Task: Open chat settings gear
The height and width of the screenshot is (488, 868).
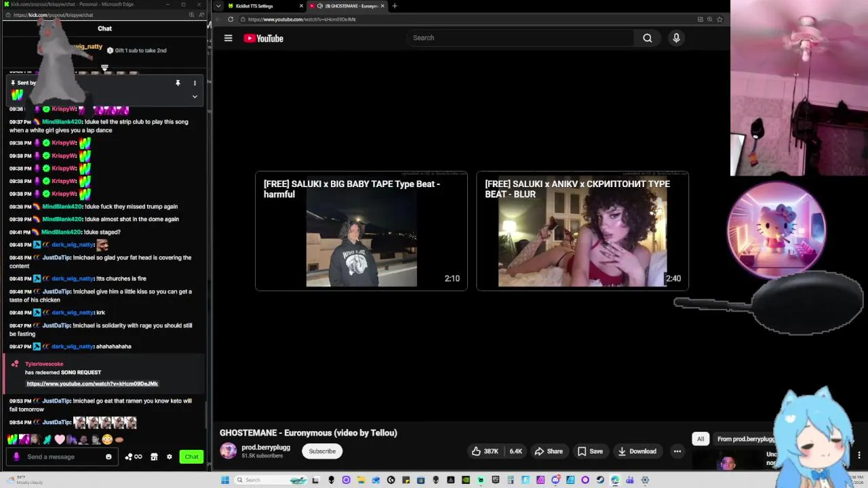Action: (x=170, y=457)
